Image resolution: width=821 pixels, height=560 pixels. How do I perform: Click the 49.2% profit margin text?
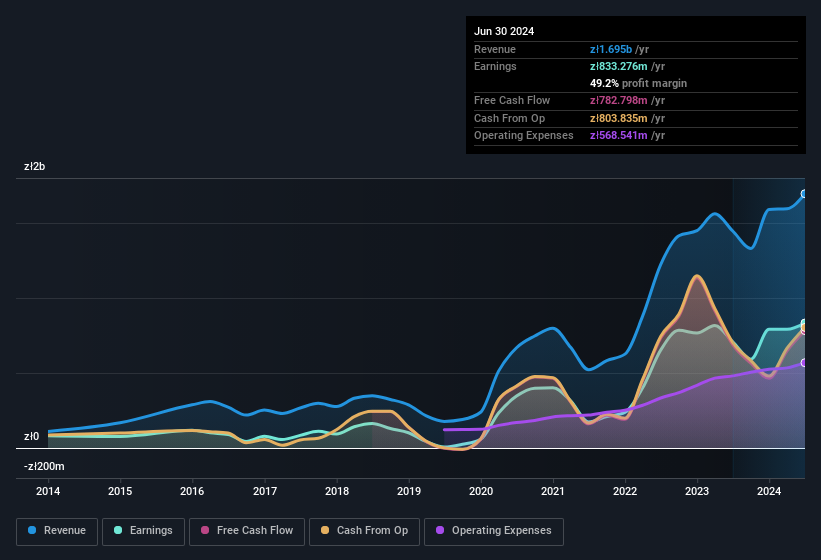coord(638,83)
